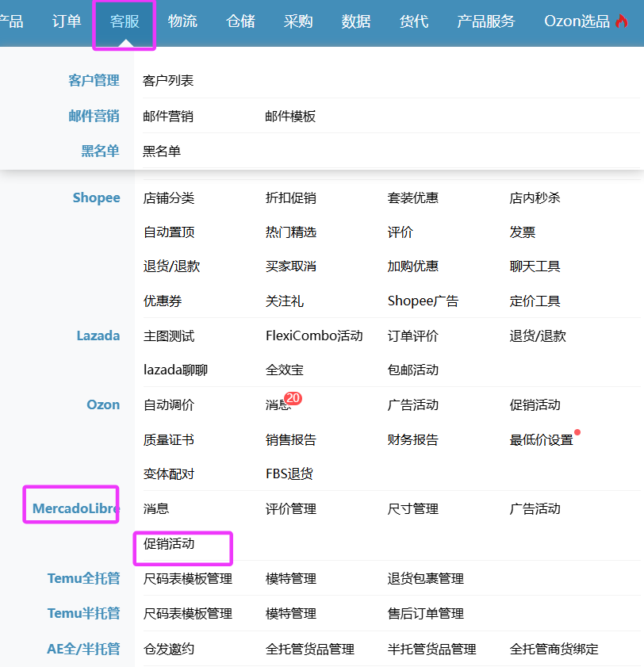Select the 产品服务 top navigation item
The height and width of the screenshot is (667, 644).
coord(485,21)
